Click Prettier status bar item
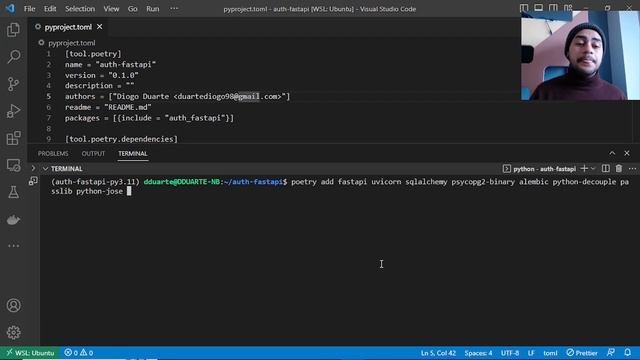640x360 pixels. click(x=582, y=353)
